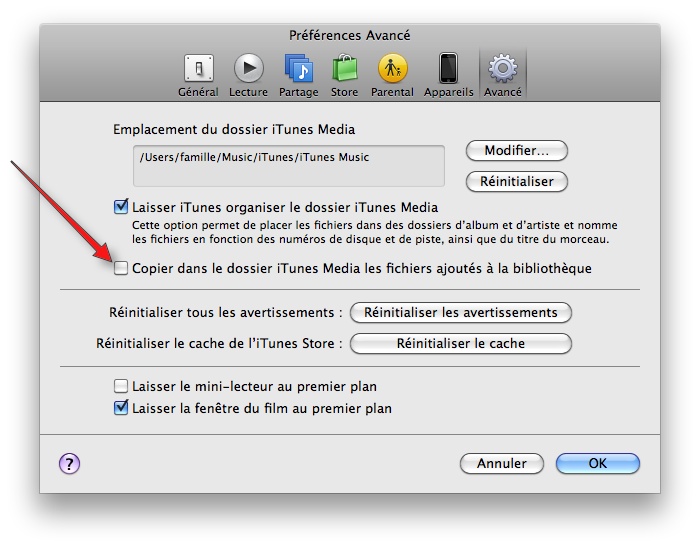
Task: Uncheck Laisser iTunes organiser le dossier
Action: coord(122,208)
